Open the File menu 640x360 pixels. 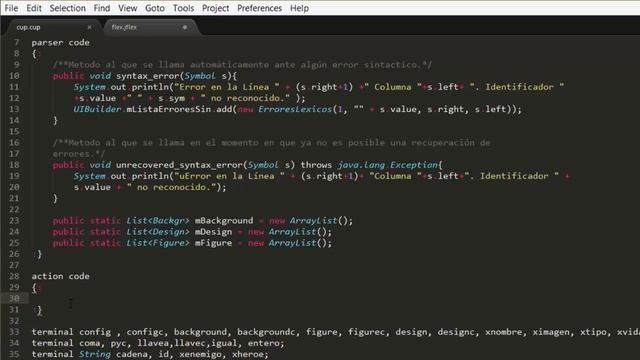11,8
